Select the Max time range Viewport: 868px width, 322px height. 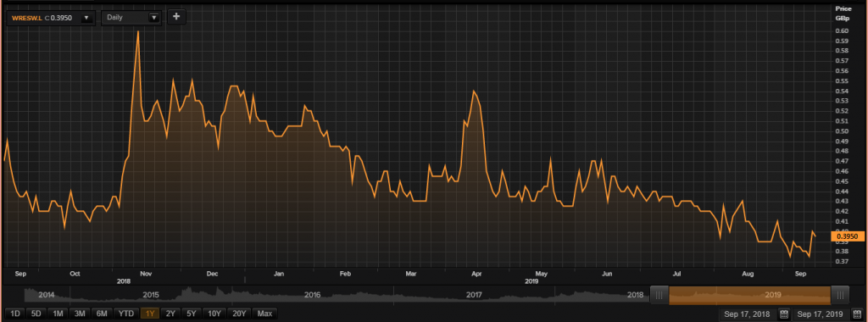click(x=264, y=314)
